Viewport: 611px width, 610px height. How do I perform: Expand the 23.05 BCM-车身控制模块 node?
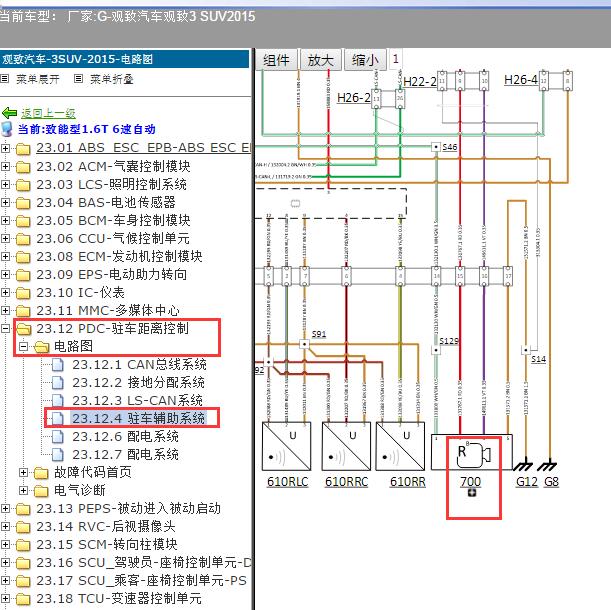coord(5,220)
